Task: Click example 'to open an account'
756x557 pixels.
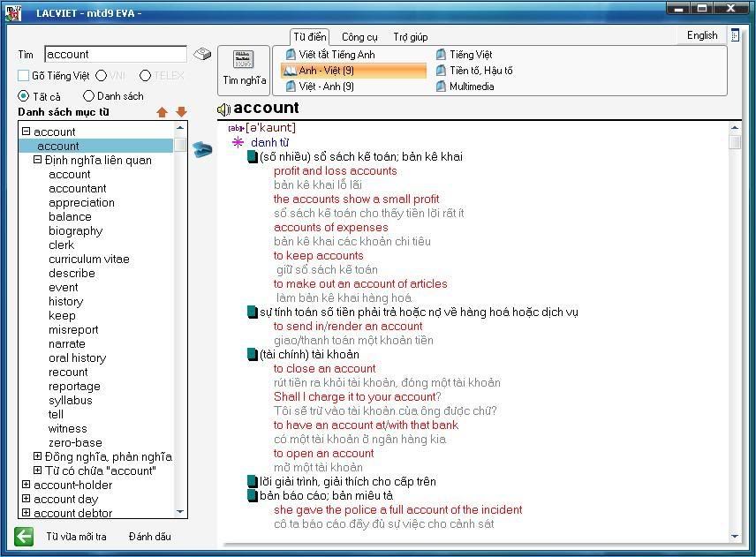Action: pyautogui.click(x=323, y=453)
